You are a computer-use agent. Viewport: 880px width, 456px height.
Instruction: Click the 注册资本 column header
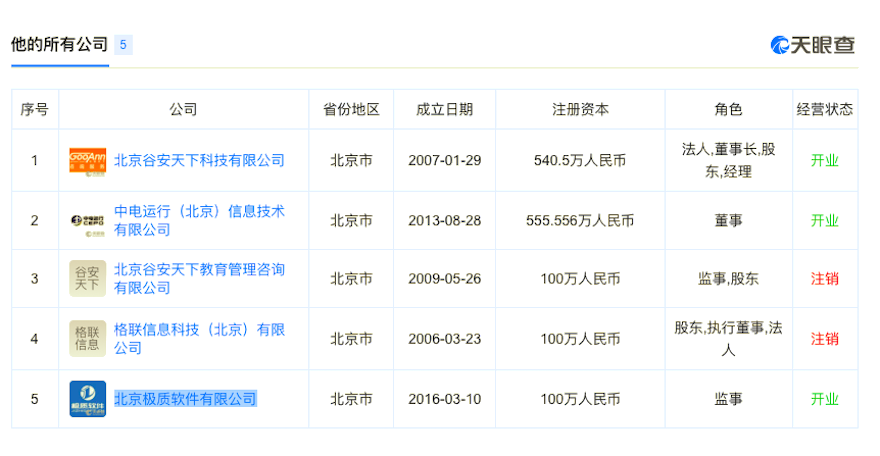pyautogui.click(x=580, y=109)
